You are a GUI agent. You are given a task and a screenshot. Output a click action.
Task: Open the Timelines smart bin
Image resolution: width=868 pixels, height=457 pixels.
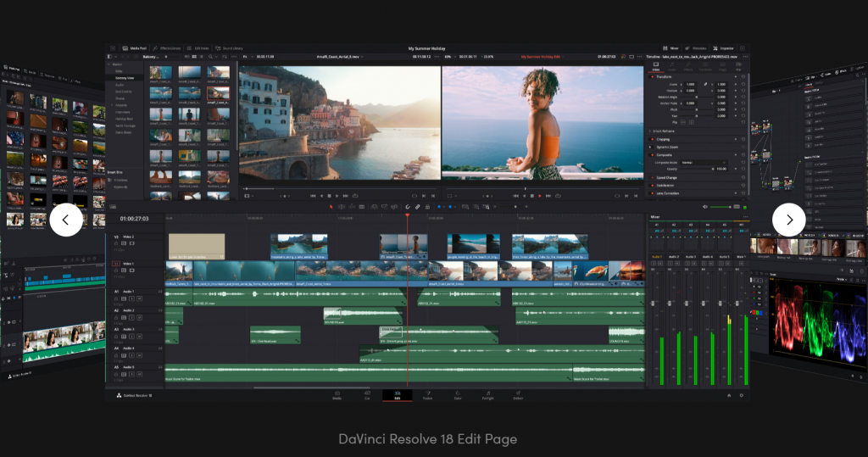tap(120, 180)
